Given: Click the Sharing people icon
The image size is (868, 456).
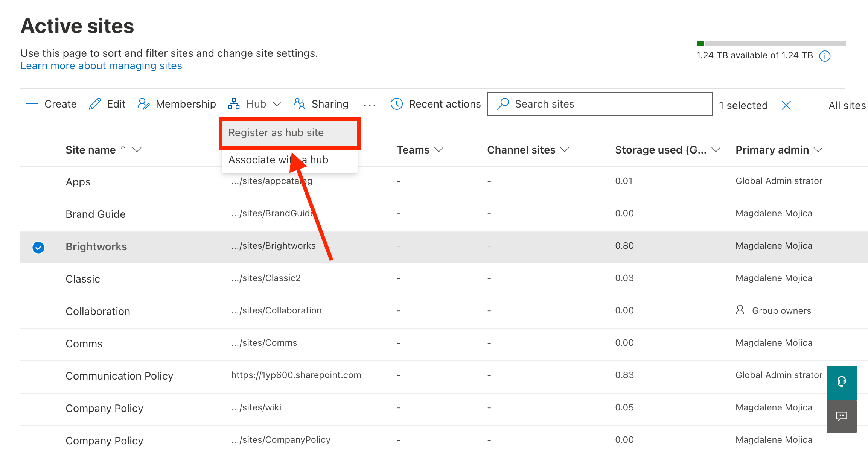Looking at the screenshot, I should 300,104.
